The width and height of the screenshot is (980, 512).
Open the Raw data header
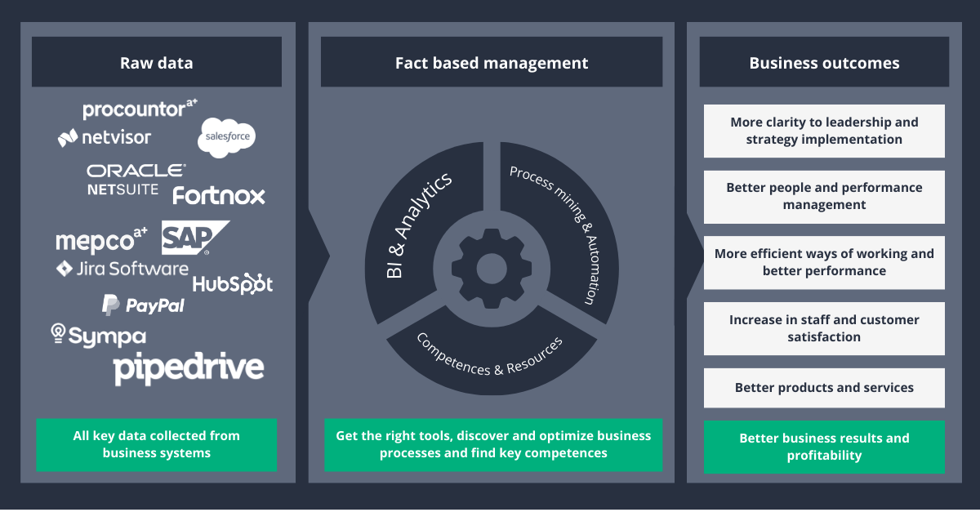156,62
